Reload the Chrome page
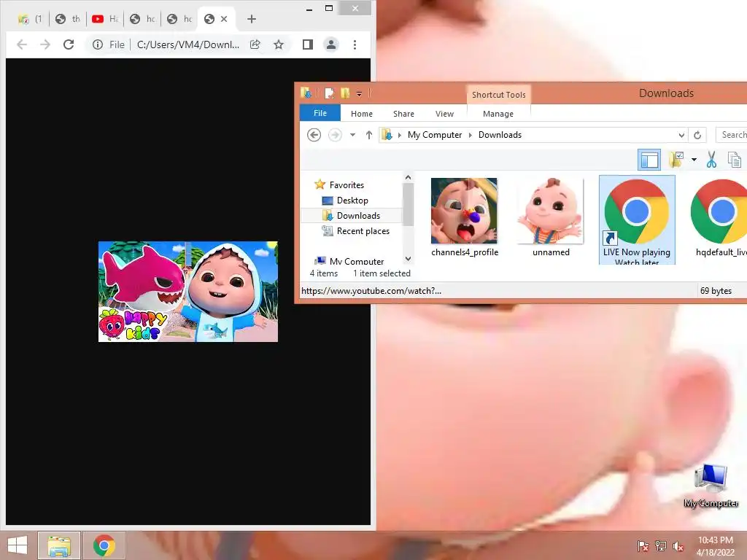This screenshot has width=747, height=560. pos(69,44)
